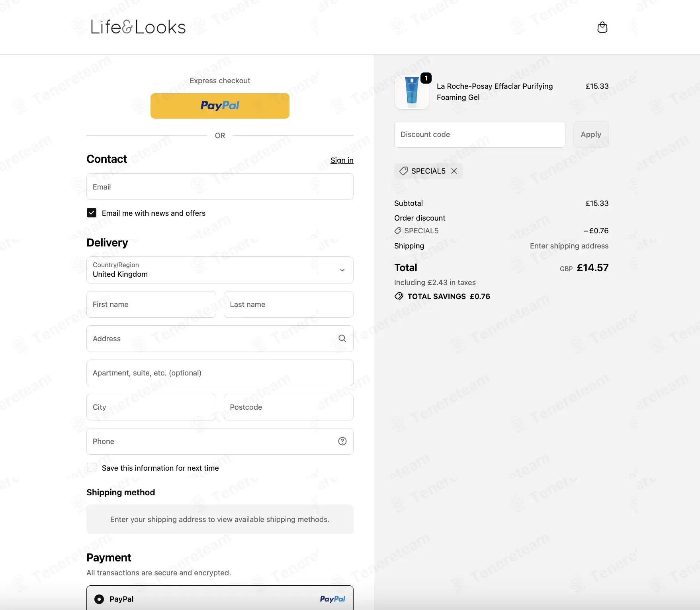Click the 'TOTAL SAVINGS £0.76' text

pyautogui.click(x=449, y=296)
